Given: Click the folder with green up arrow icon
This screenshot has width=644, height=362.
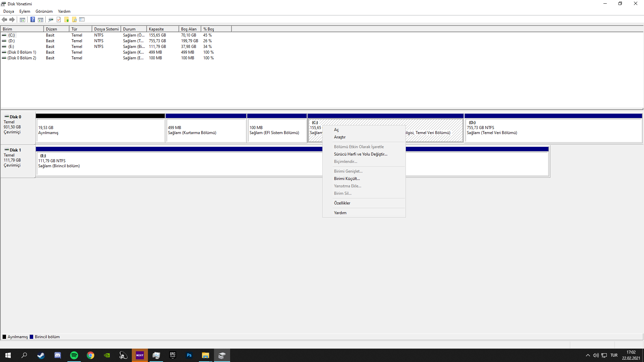Looking at the screenshot, I should point(67,19).
